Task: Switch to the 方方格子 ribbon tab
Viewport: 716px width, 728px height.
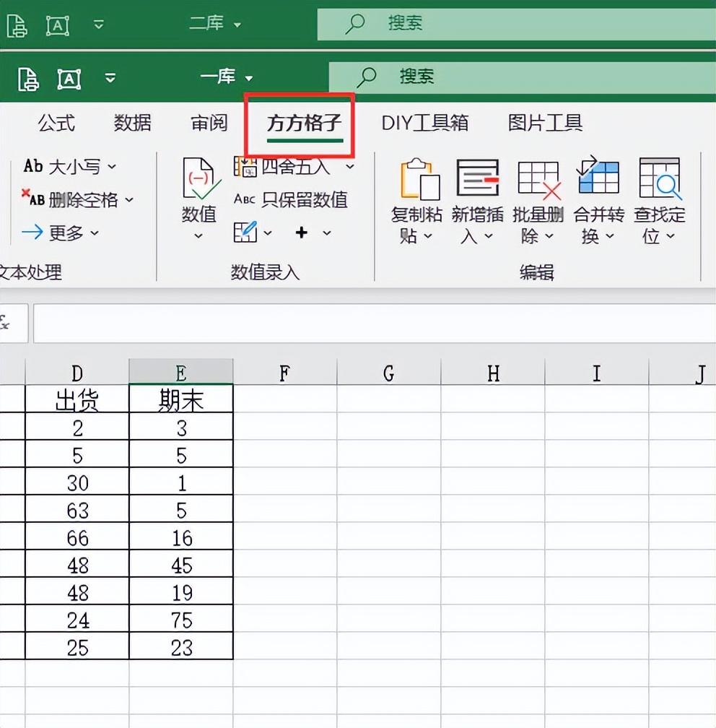Action: (305, 124)
